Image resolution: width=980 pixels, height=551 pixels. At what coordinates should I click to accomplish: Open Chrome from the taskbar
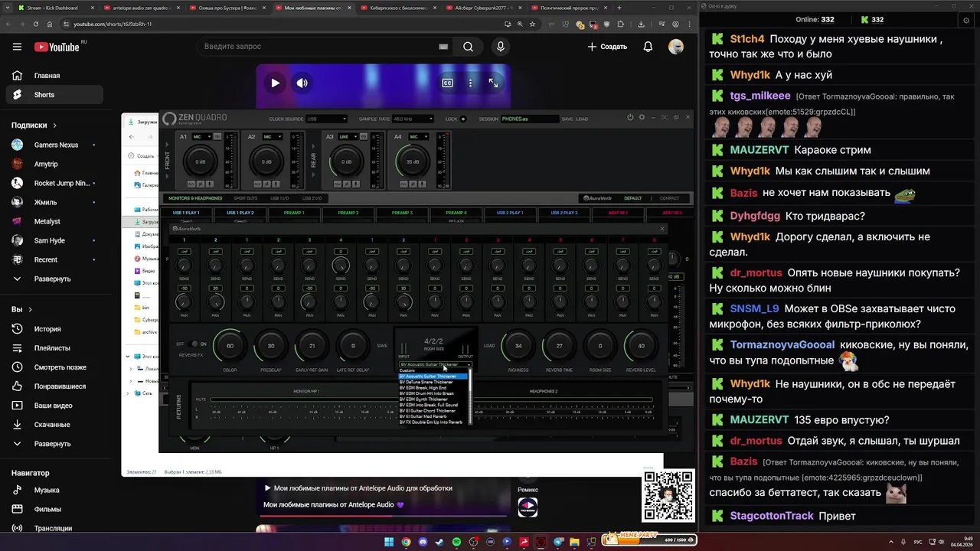click(406, 542)
